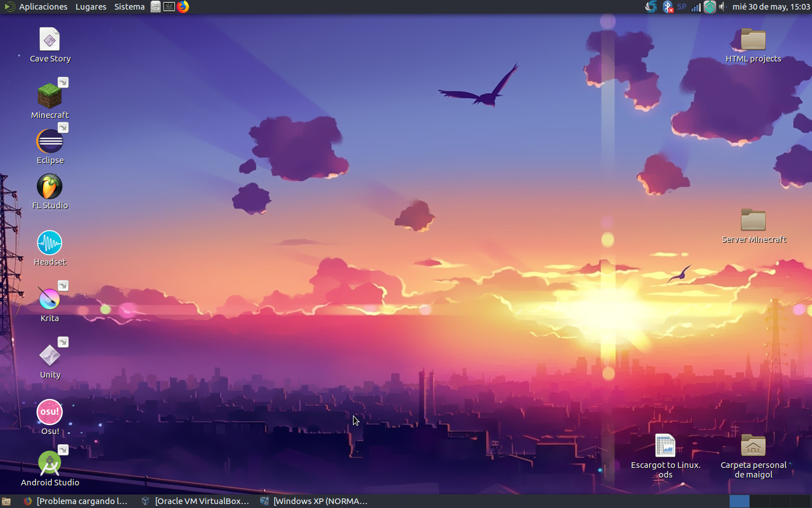Click the FL Studio desktop icon
Screen dimensions: 812x508
[x=50, y=187]
